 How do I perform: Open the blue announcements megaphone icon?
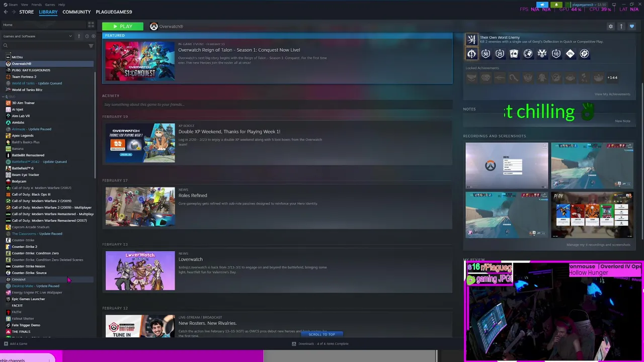(542, 5)
